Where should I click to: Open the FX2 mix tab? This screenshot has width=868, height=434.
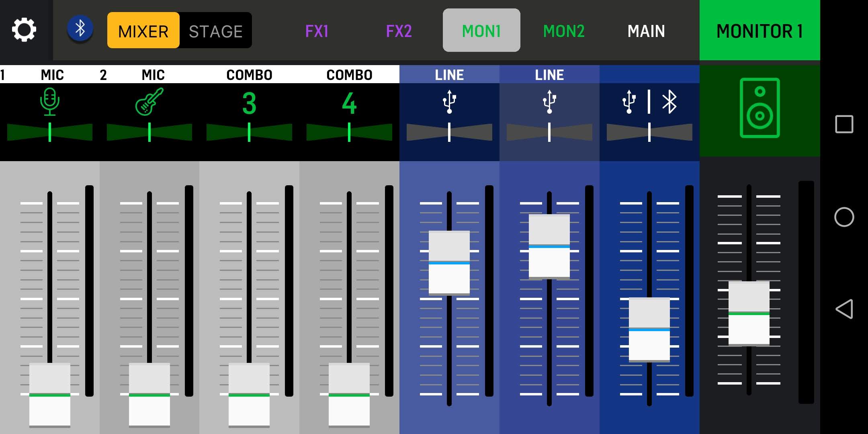pyautogui.click(x=399, y=31)
